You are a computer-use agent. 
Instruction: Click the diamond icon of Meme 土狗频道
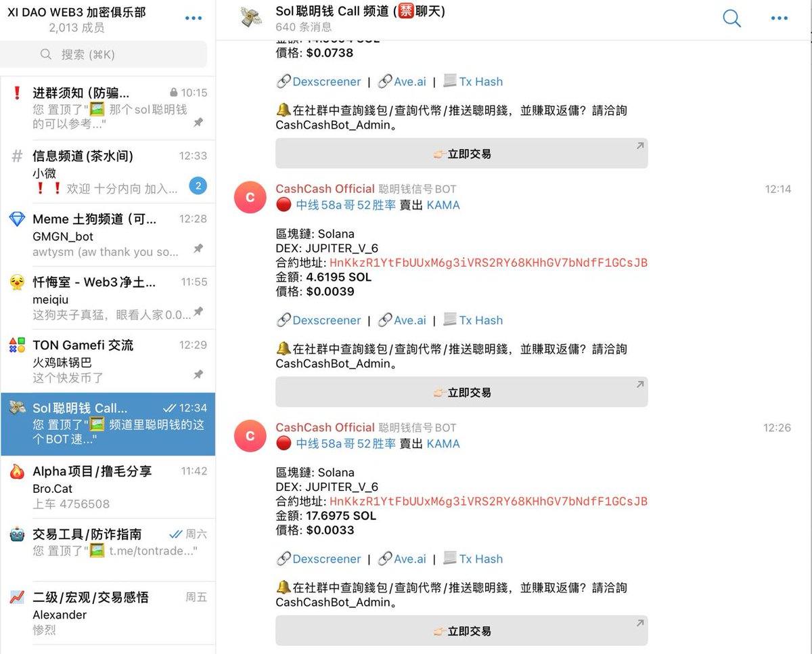pos(17,219)
